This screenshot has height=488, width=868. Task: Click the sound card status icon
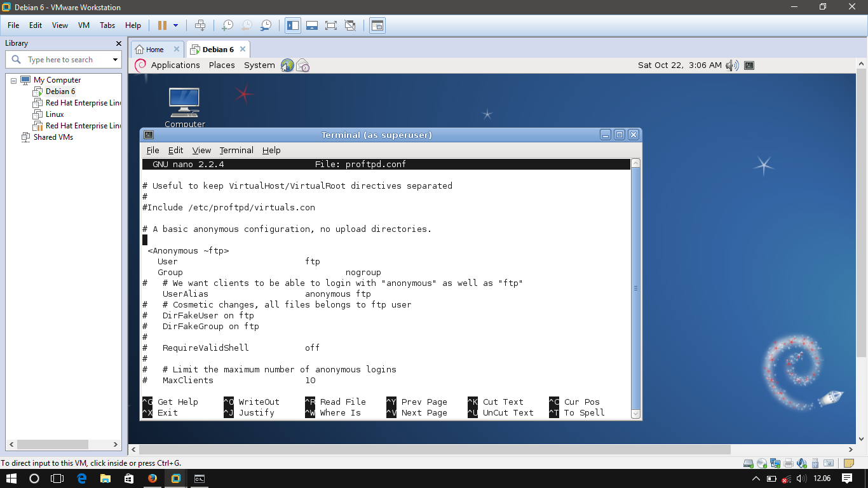pos(802,463)
